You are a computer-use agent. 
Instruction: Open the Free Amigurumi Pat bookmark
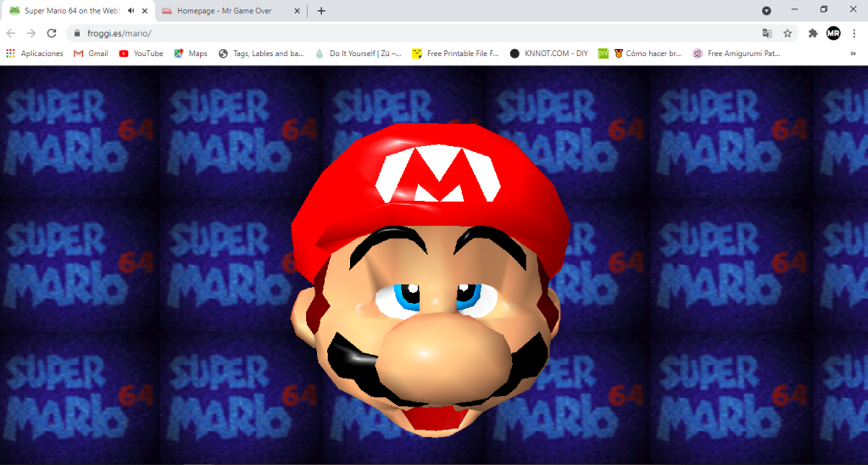click(737, 53)
